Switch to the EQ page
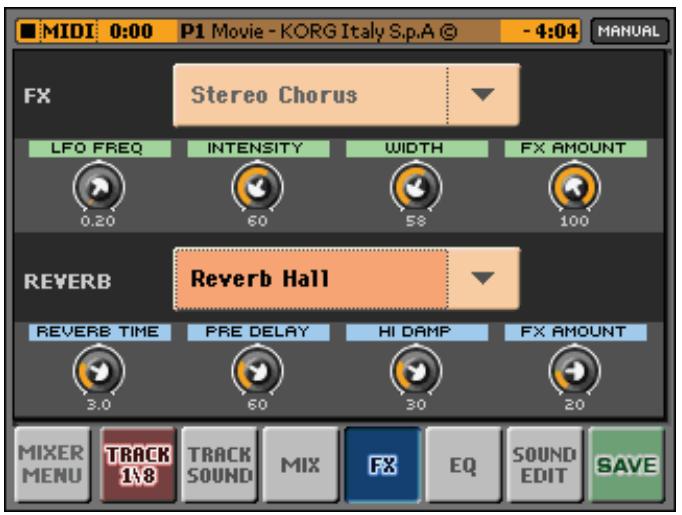The image size is (682, 515). [463, 464]
